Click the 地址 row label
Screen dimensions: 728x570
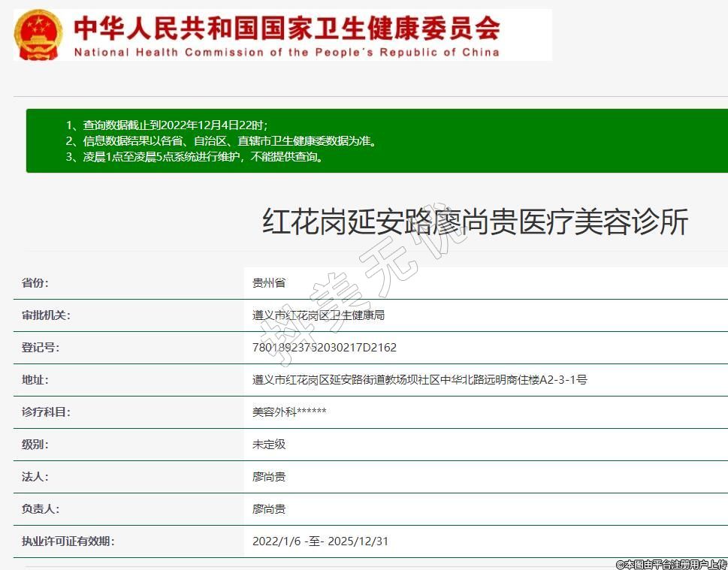coord(35,380)
